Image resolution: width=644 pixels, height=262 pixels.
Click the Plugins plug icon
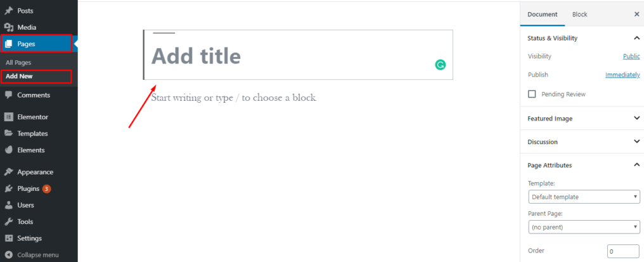9,188
